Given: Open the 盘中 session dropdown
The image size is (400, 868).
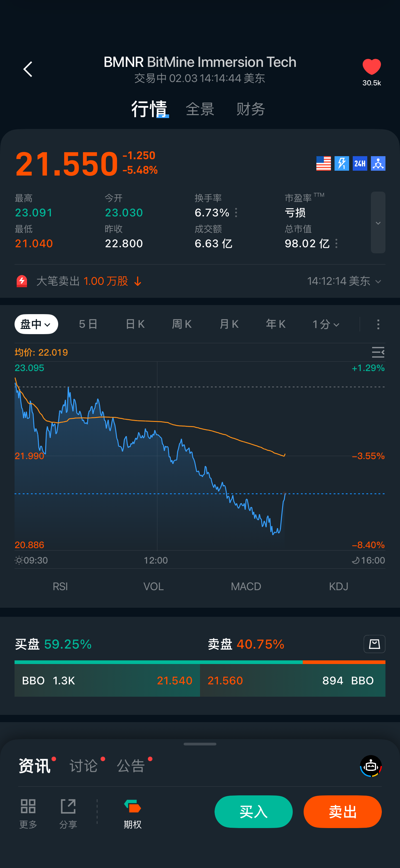Looking at the screenshot, I should pyautogui.click(x=36, y=324).
